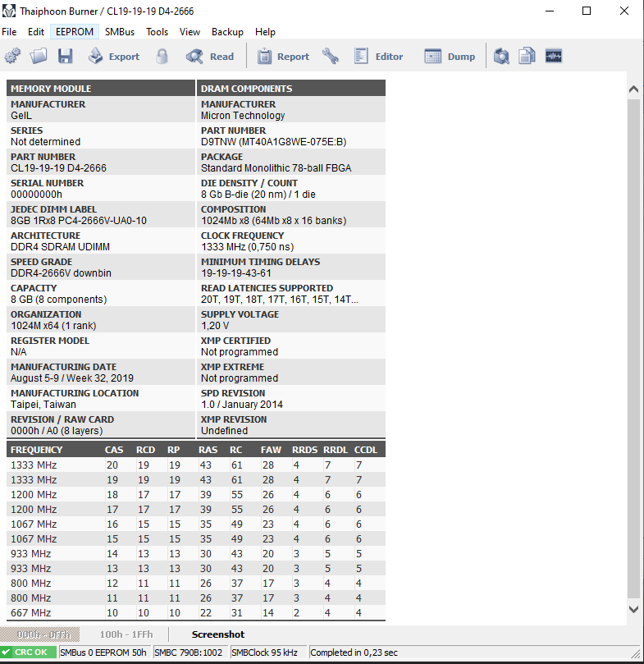Image resolution: width=644 pixels, height=664 pixels.
Task: Click the scrollbar up arrow
Action: (633, 89)
